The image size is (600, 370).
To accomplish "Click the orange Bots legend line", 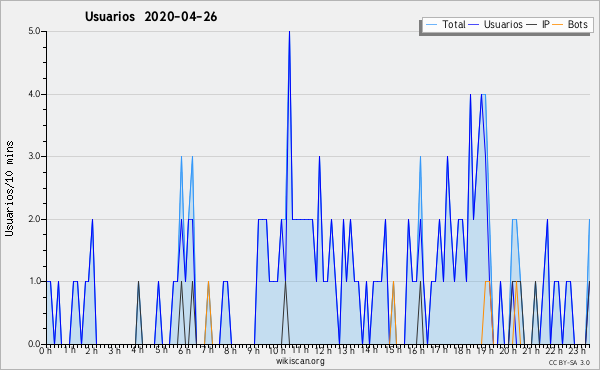I will pos(558,25).
